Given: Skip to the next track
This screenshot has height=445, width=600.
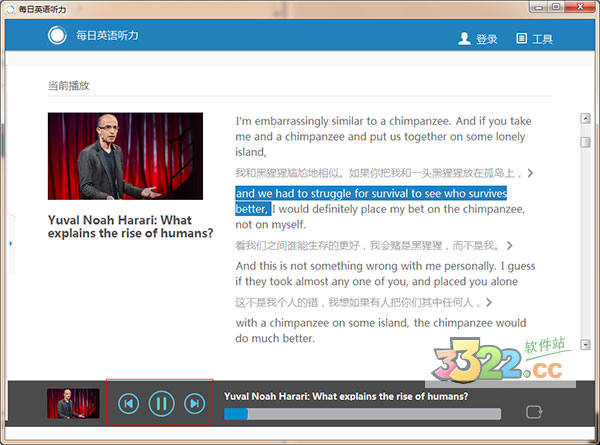Looking at the screenshot, I should click(x=194, y=403).
